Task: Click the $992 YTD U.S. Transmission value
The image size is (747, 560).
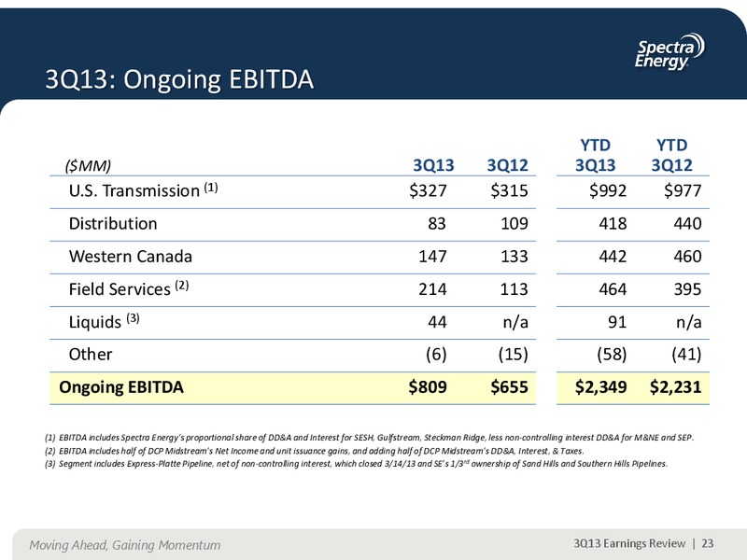Action: coord(608,190)
